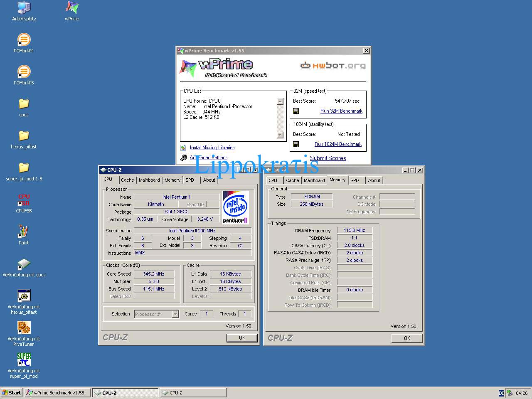
Task: Open the super_pi_mod-1.5 folder
Action: coord(24,171)
